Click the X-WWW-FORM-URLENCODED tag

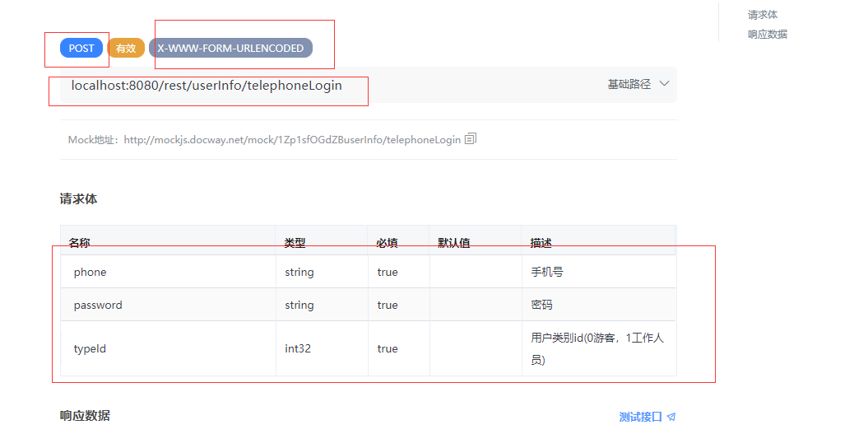click(x=230, y=49)
